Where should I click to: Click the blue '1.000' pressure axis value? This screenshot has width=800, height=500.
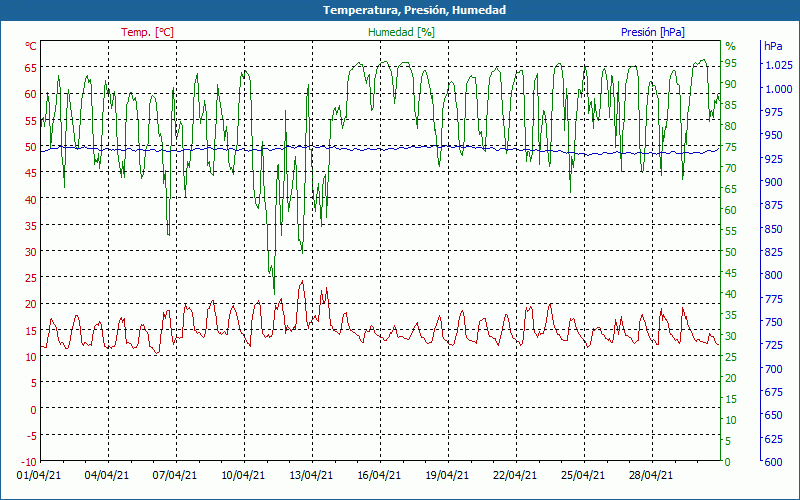[779, 89]
